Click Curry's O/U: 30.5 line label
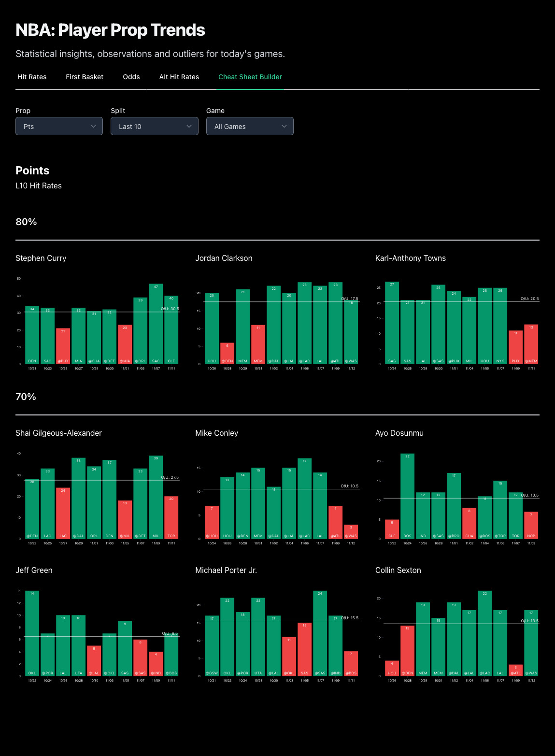 (x=170, y=309)
